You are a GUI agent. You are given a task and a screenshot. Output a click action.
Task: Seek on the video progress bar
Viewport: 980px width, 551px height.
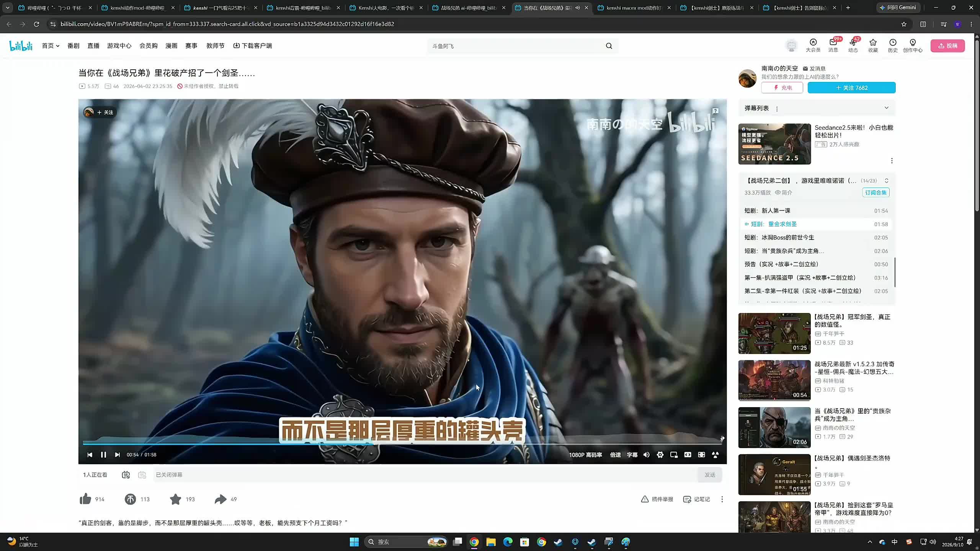[402, 443]
